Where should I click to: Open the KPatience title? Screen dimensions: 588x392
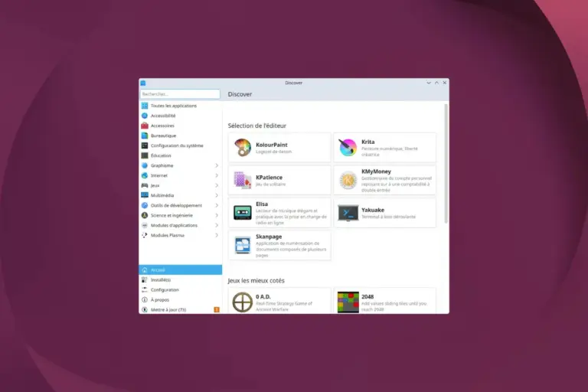click(269, 178)
